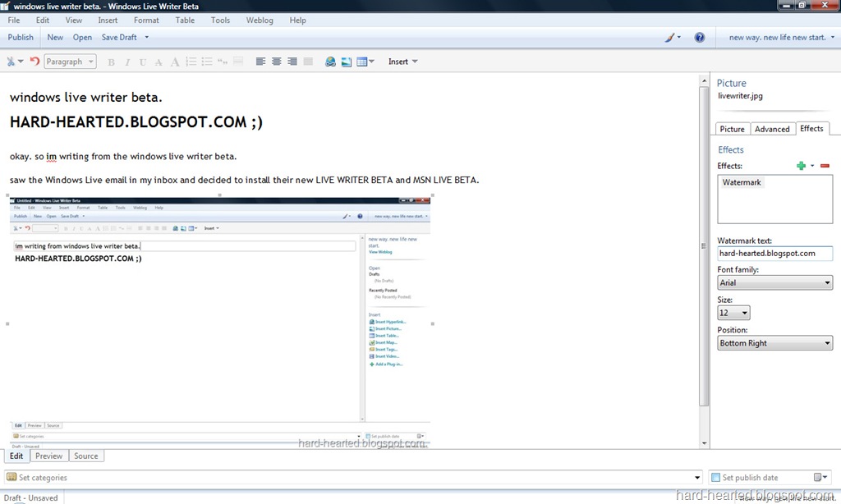The image size is (841, 504).
Task: Switch to the Advanced tab
Action: click(x=772, y=129)
